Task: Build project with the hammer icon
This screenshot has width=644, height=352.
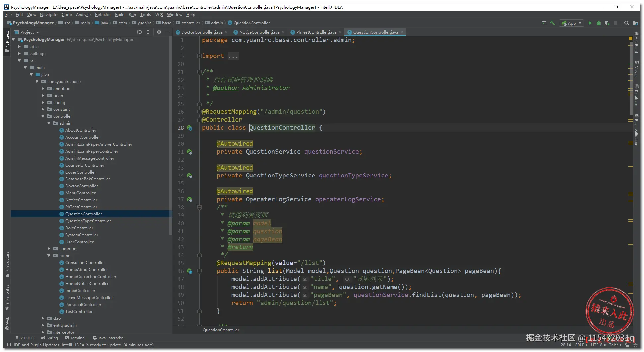Action: pos(553,23)
